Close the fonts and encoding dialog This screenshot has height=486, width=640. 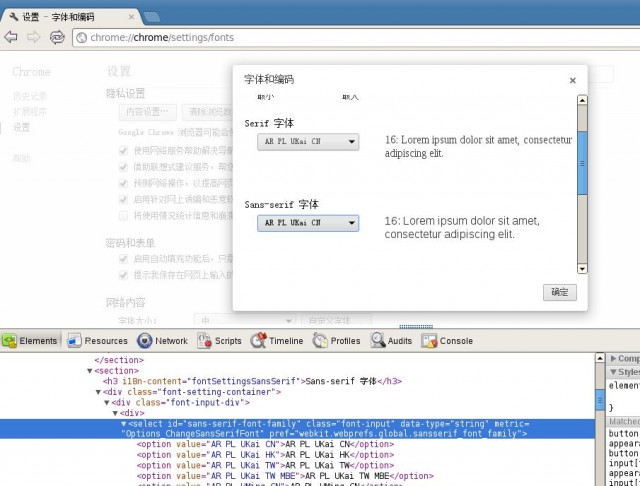[x=572, y=80]
